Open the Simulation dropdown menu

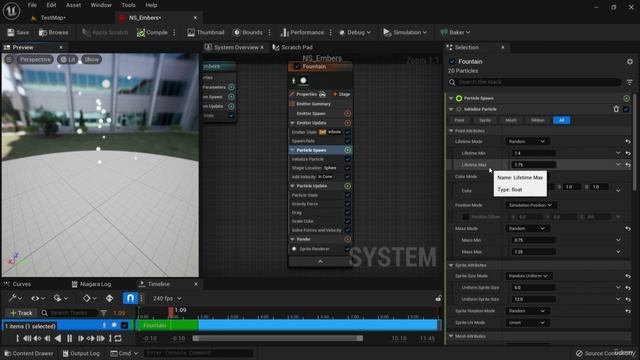click(405, 32)
